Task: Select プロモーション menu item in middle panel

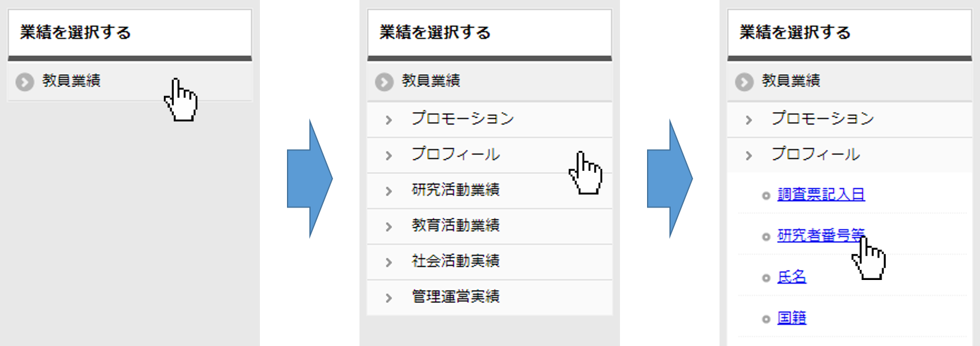Action: [x=463, y=118]
